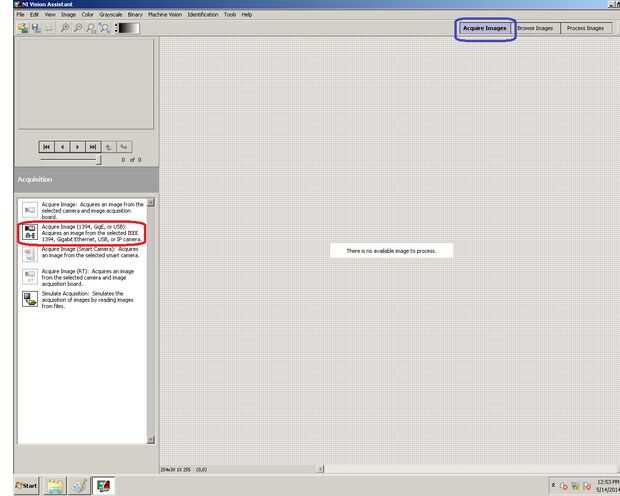Click the fourth magnifier (zoom) icon
The image size is (620, 496).
tap(104, 28)
